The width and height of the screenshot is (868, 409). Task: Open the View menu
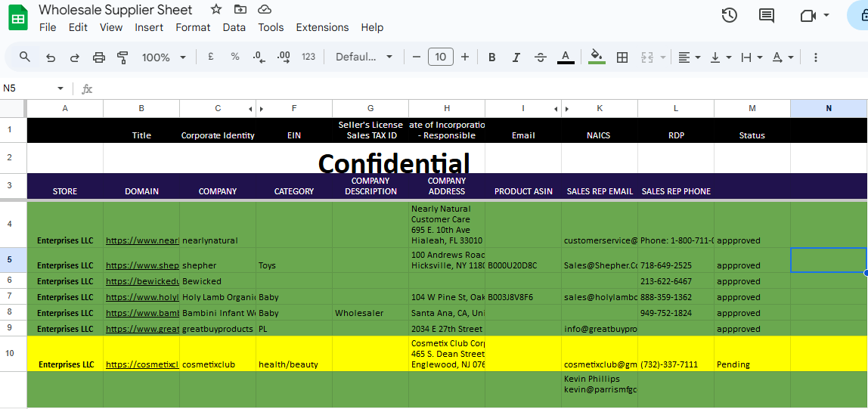[110, 27]
